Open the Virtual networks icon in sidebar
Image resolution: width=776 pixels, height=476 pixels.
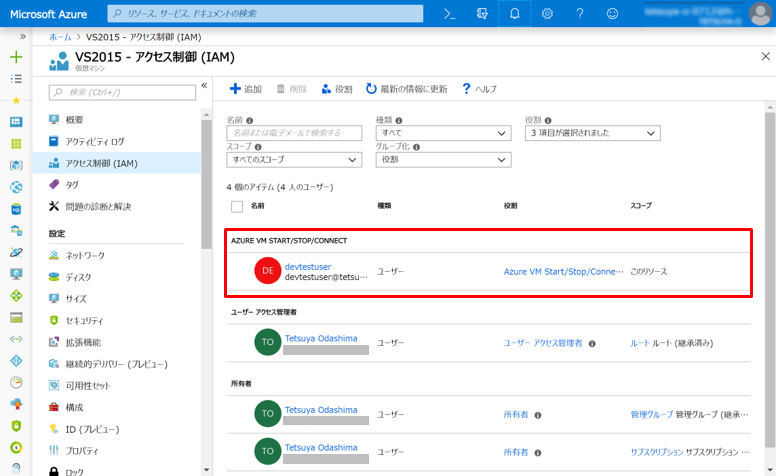[x=16, y=339]
